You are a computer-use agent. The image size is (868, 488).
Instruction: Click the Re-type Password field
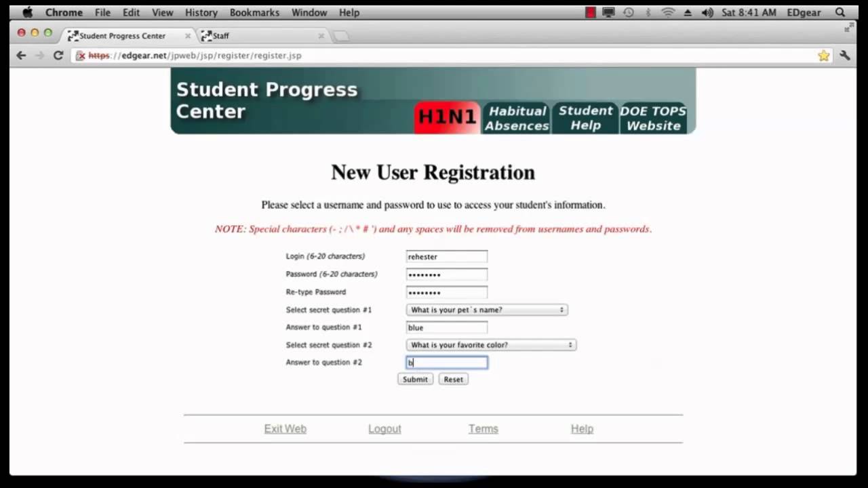pyautogui.click(x=447, y=292)
